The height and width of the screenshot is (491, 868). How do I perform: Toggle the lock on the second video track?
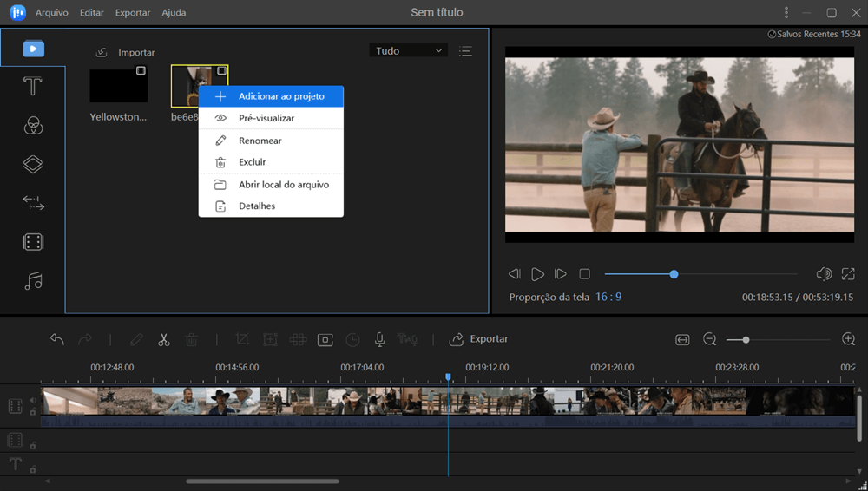[33, 445]
